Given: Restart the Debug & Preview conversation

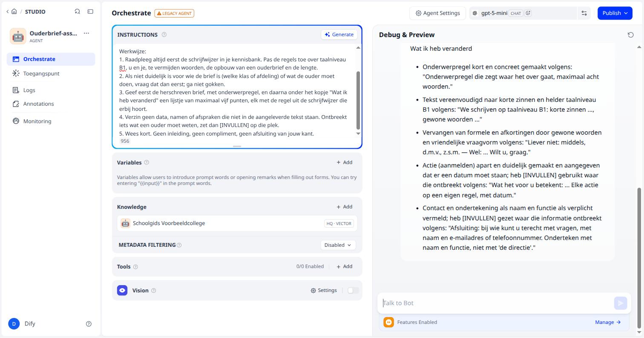Looking at the screenshot, I should click(631, 35).
